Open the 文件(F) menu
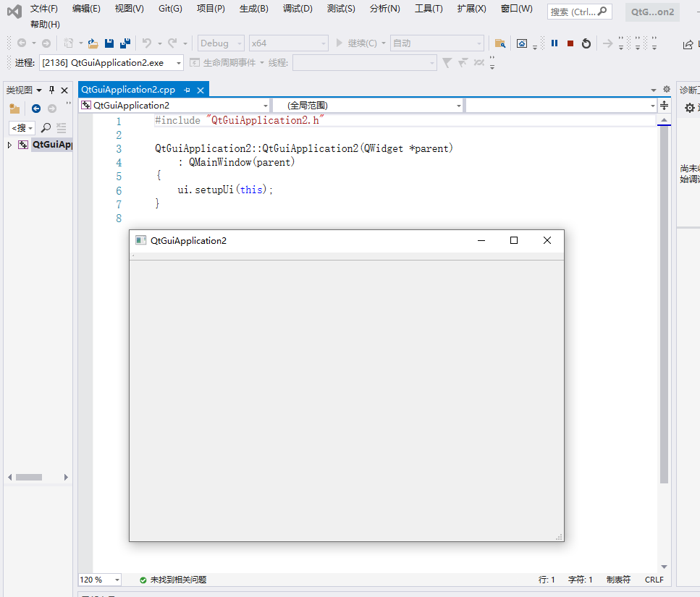 pos(43,9)
